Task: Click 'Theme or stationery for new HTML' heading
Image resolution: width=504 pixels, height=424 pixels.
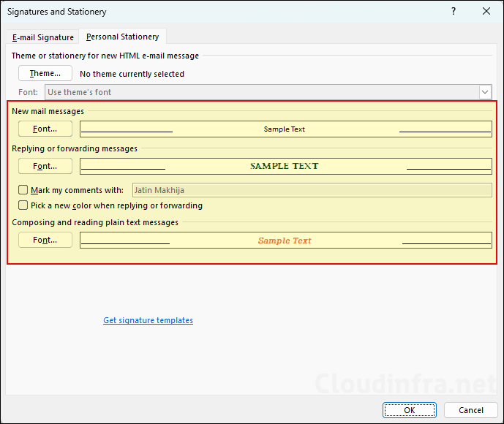Action: pos(105,56)
